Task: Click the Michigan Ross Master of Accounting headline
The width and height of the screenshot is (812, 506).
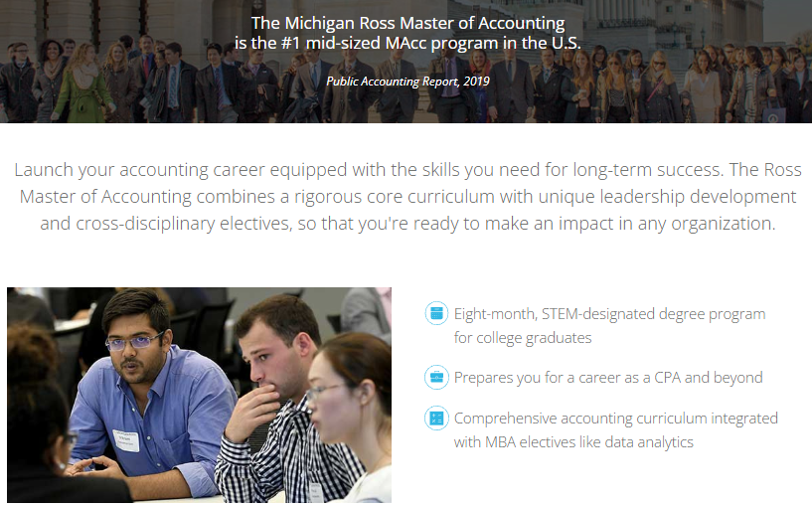Action: [407, 23]
